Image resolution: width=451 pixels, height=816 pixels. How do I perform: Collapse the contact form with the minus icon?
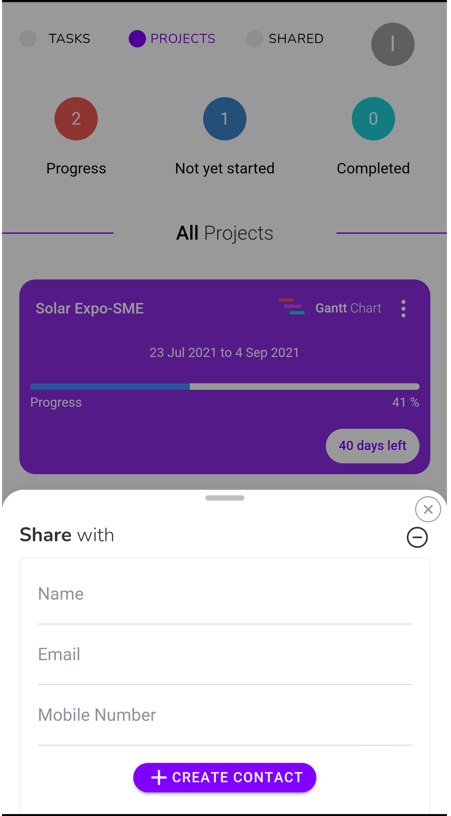pos(417,537)
